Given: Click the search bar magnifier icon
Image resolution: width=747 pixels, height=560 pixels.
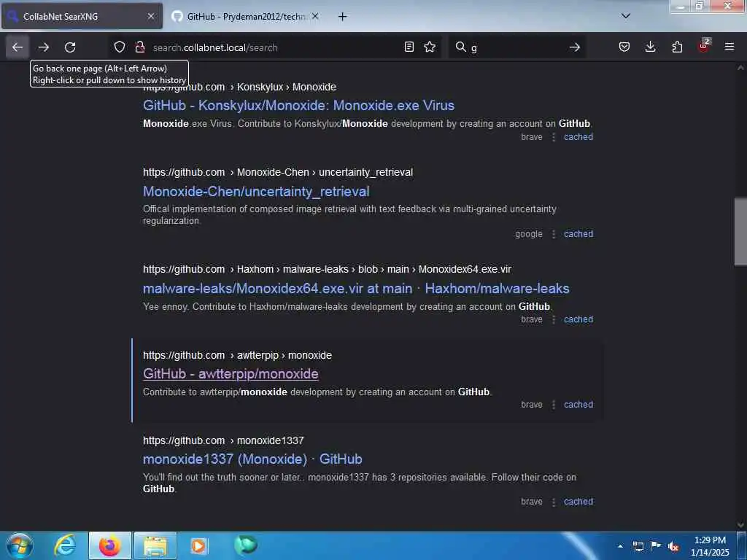Looking at the screenshot, I should point(461,47).
